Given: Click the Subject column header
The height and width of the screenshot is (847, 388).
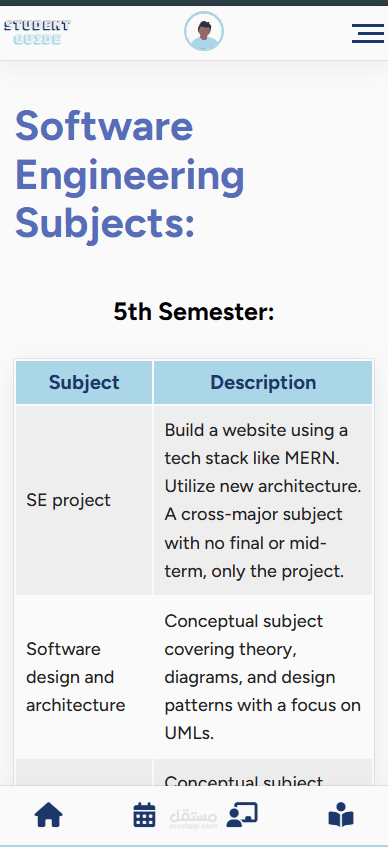Looking at the screenshot, I should [84, 382].
